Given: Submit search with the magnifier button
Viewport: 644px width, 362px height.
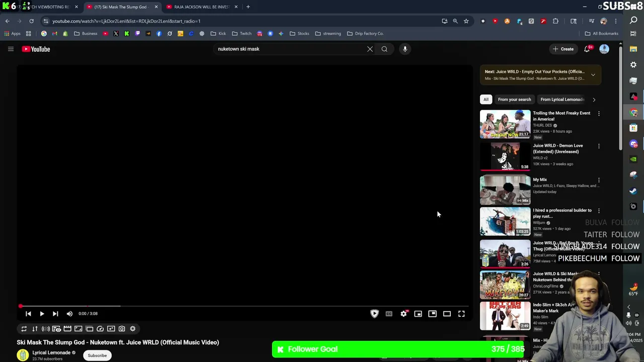Looking at the screenshot, I should (384, 49).
